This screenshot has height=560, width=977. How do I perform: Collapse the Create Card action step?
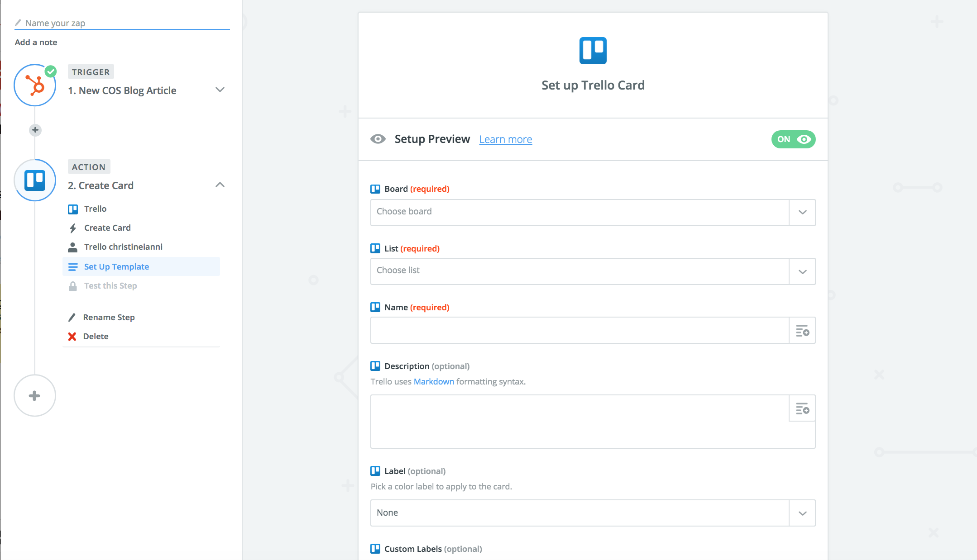point(220,185)
